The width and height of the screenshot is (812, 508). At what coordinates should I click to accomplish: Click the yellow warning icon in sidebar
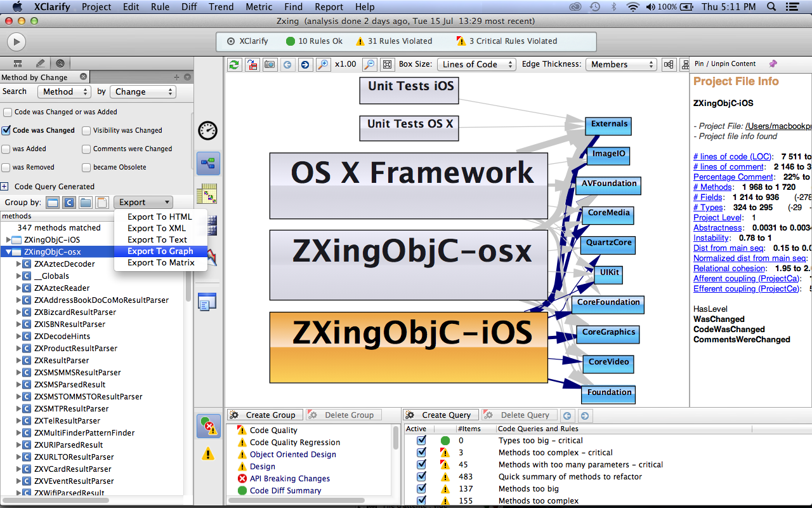tap(208, 454)
